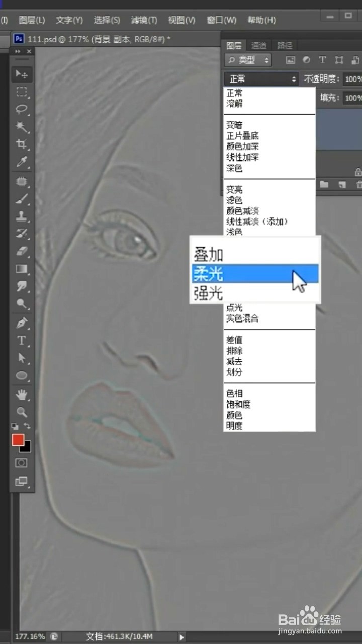
Task: Create a new layer with page icon
Action: 342,184
